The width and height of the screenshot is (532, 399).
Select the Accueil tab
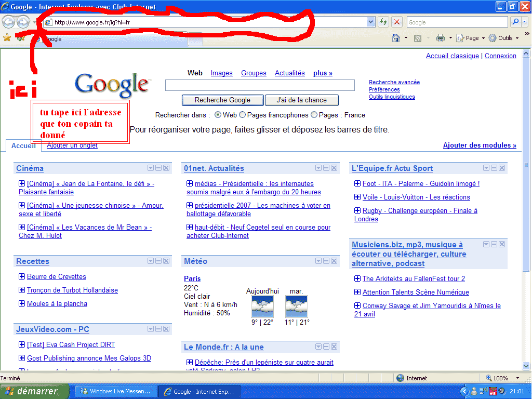tap(23, 145)
